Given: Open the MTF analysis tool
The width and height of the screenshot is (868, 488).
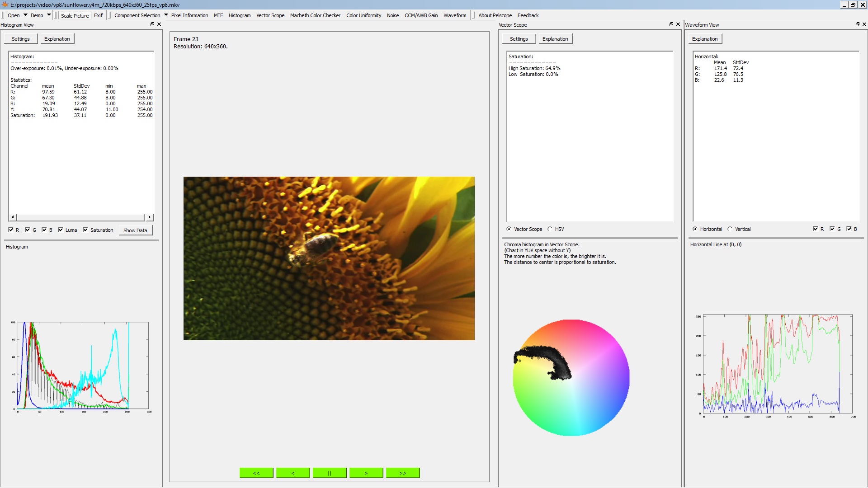Looking at the screenshot, I should pyautogui.click(x=218, y=15).
